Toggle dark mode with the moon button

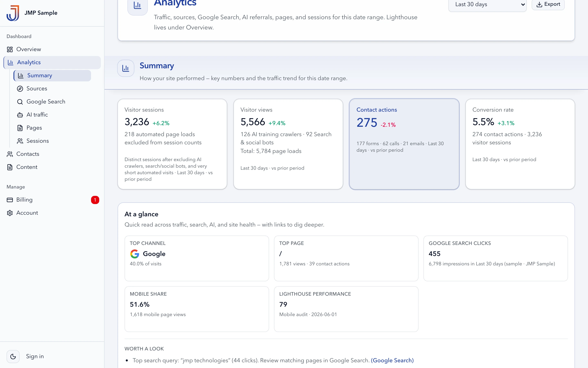(13, 357)
